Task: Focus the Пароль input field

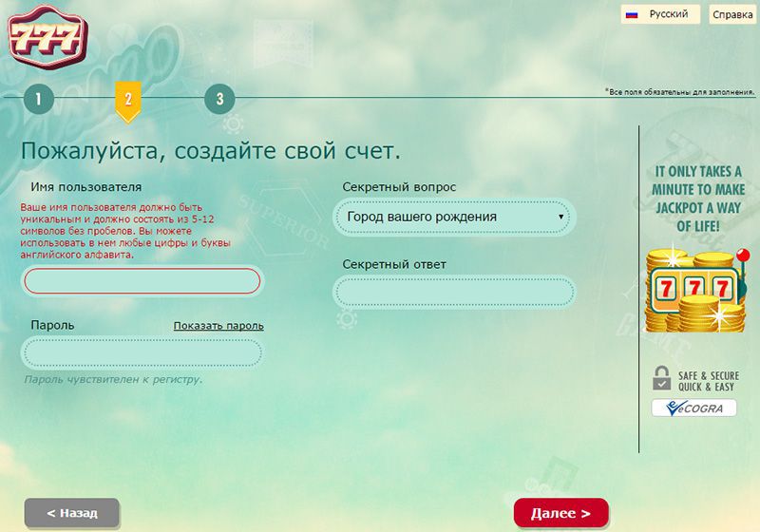Action: (142, 352)
